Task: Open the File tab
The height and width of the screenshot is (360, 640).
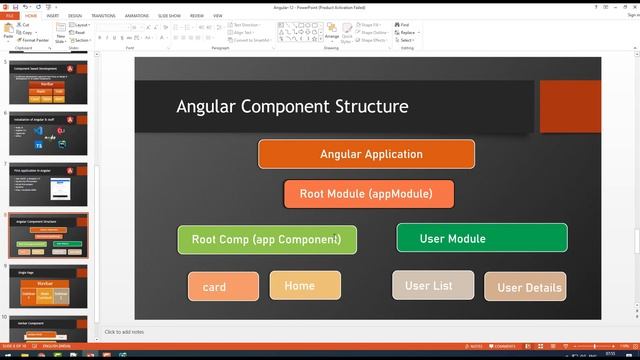Action: point(10,16)
